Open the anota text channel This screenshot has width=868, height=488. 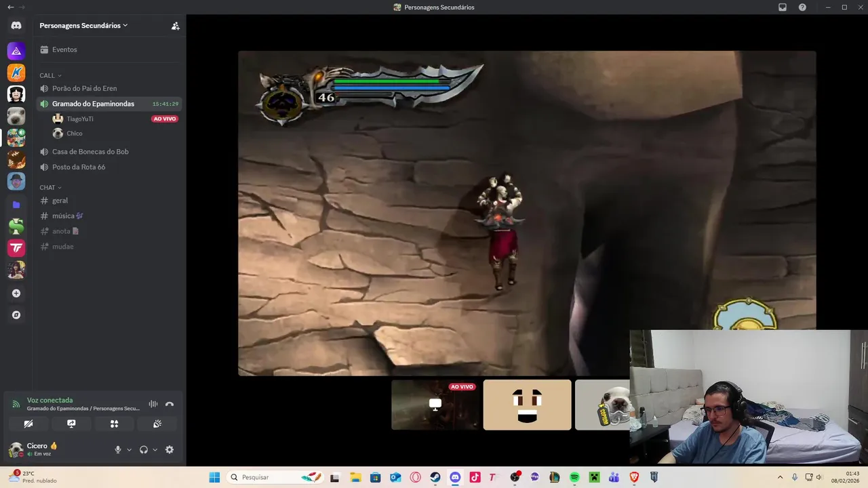pos(108,231)
